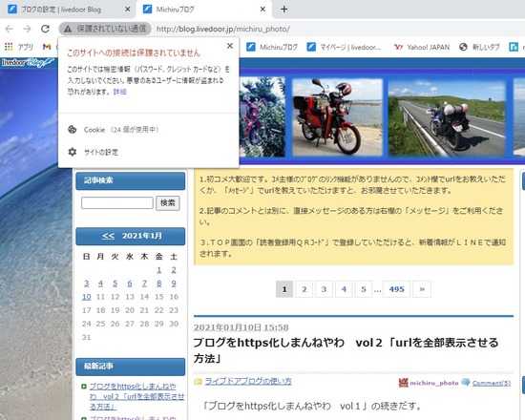Go to pagination page 5
The height and width of the screenshot is (420, 525).
[364, 289]
